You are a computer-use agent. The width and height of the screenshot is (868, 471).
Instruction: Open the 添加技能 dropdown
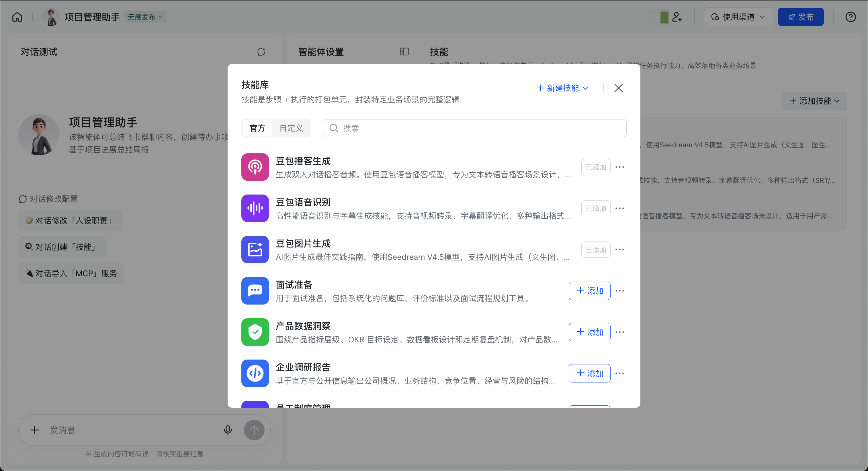[814, 101]
